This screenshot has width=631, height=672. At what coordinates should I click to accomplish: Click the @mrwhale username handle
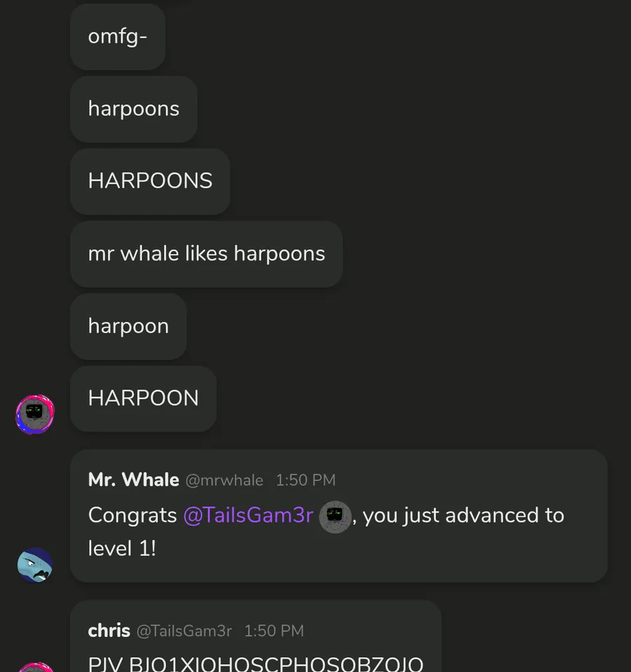[224, 481]
